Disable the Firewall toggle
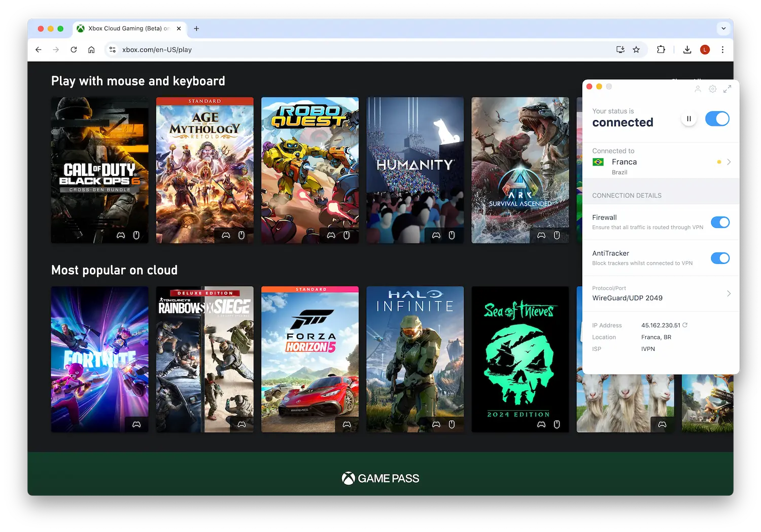This screenshot has height=532, width=761. coord(720,222)
